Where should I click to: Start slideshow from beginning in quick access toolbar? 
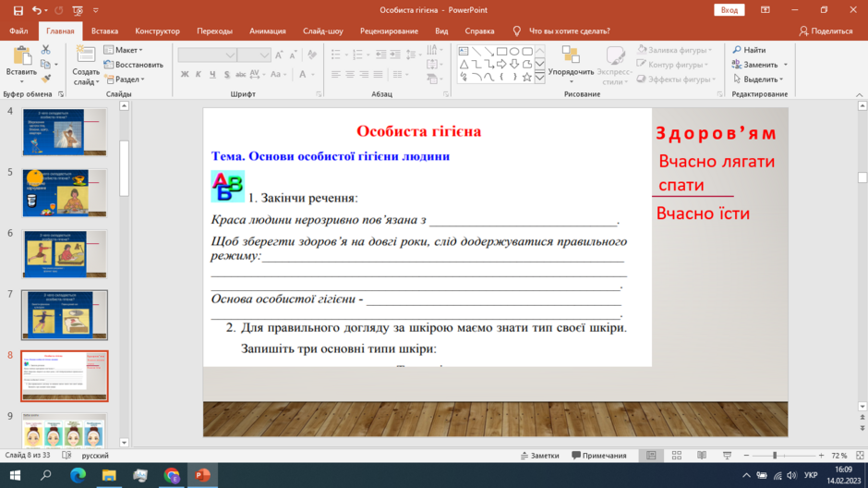[78, 10]
